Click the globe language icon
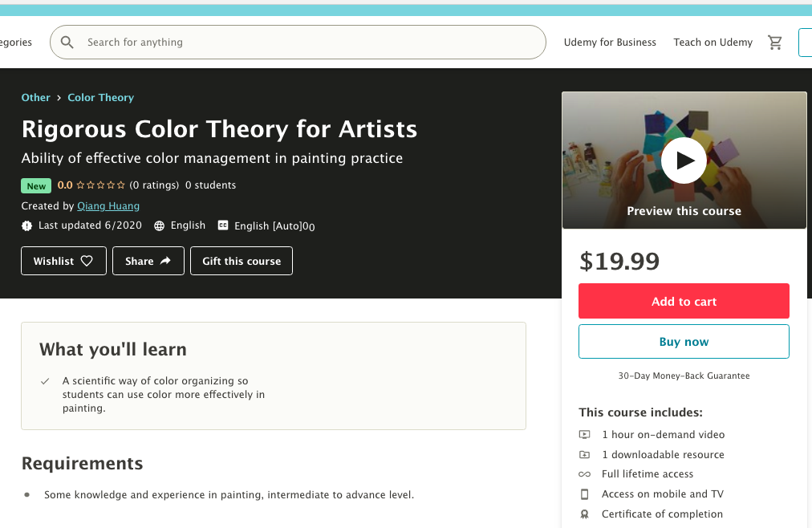The height and width of the screenshot is (528, 812). (160, 226)
